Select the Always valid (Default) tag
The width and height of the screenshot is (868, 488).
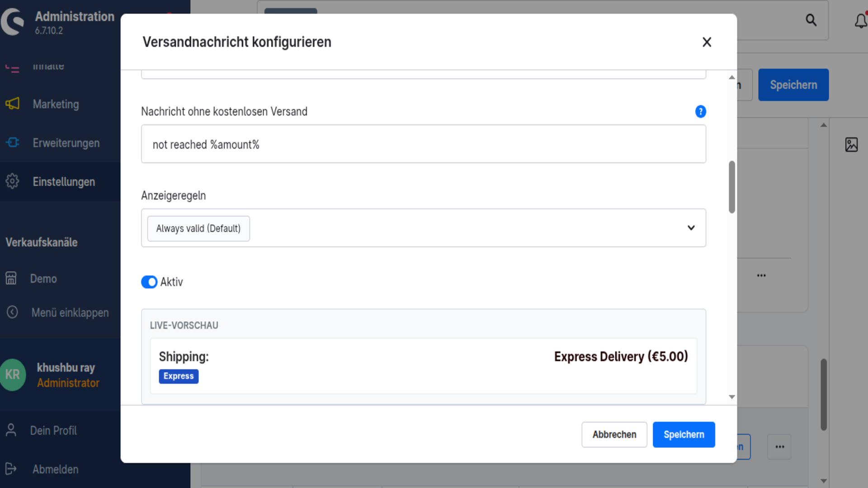click(198, 229)
